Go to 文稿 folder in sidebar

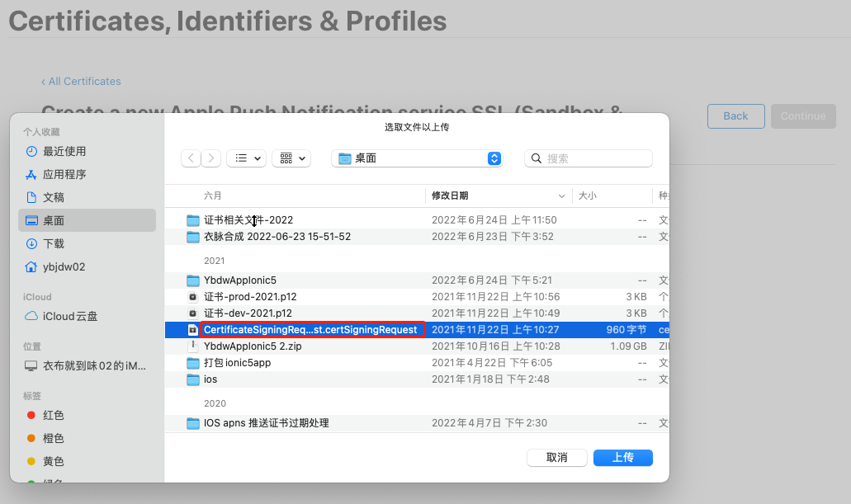tap(54, 198)
